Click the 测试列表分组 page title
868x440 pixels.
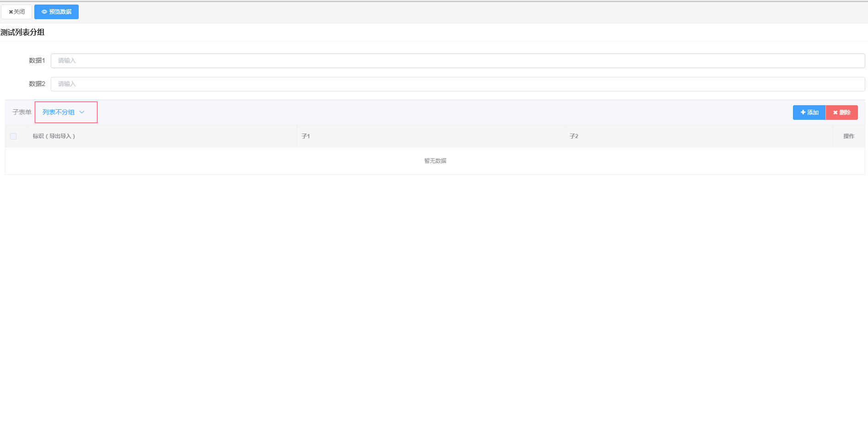click(x=22, y=32)
